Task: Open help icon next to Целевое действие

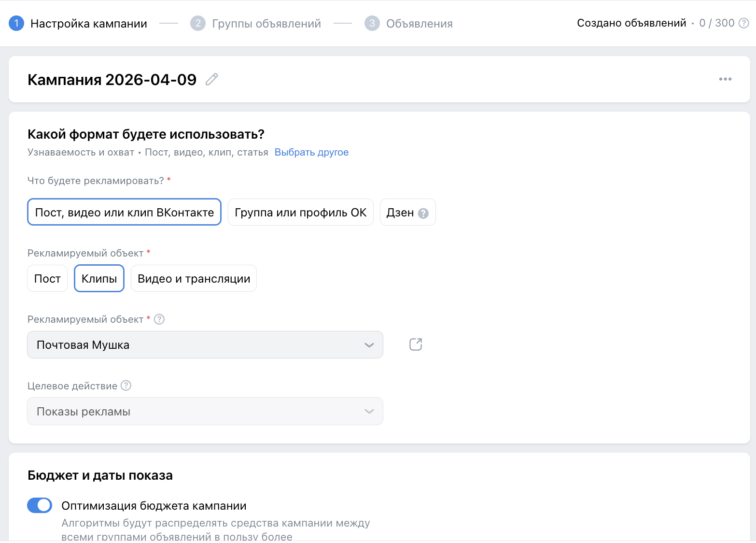Action: [126, 386]
